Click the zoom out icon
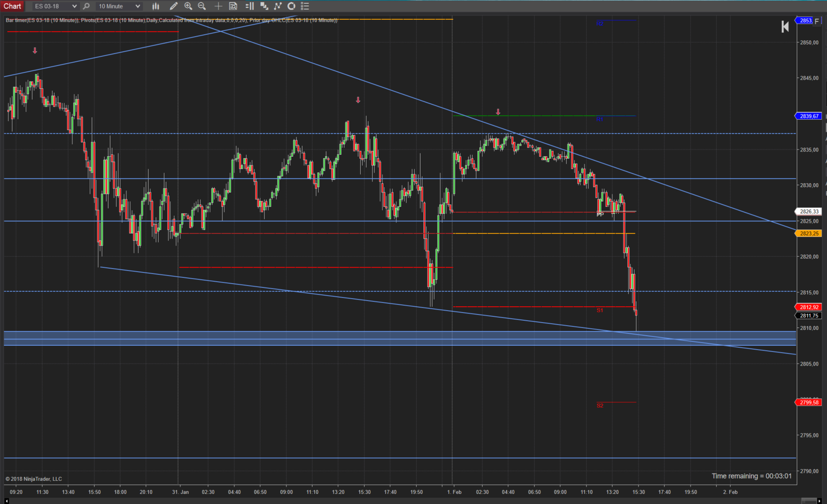The height and width of the screenshot is (504, 827). 202,6
